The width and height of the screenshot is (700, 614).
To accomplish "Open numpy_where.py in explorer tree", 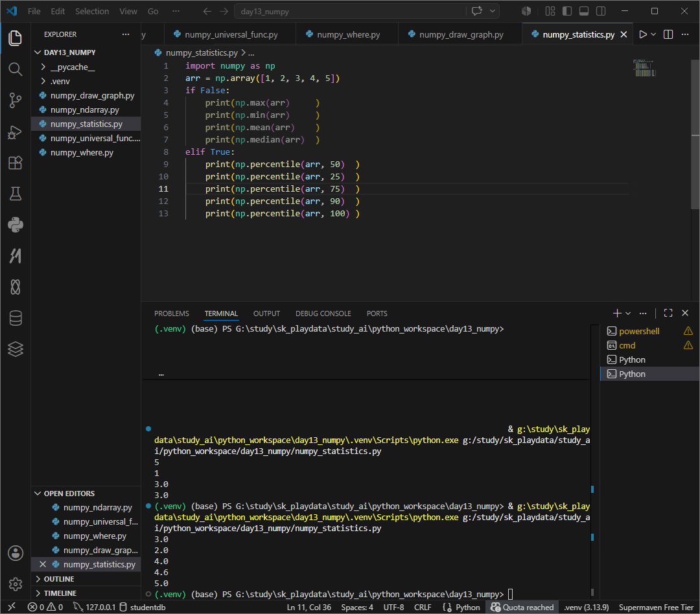I will tap(86, 153).
